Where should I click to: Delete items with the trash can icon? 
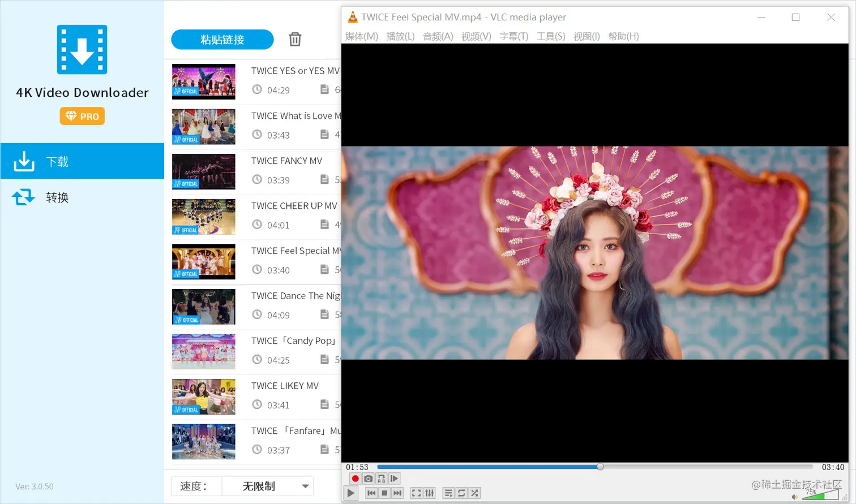tap(295, 39)
